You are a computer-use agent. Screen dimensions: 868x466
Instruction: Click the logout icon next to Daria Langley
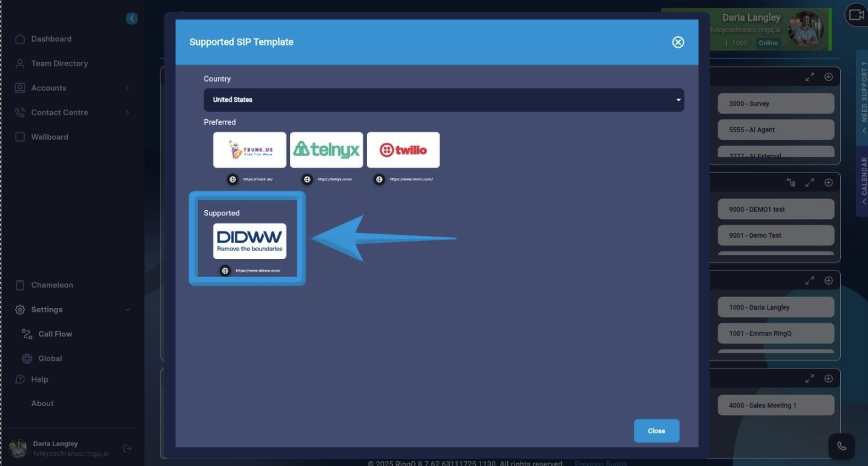pos(127,448)
